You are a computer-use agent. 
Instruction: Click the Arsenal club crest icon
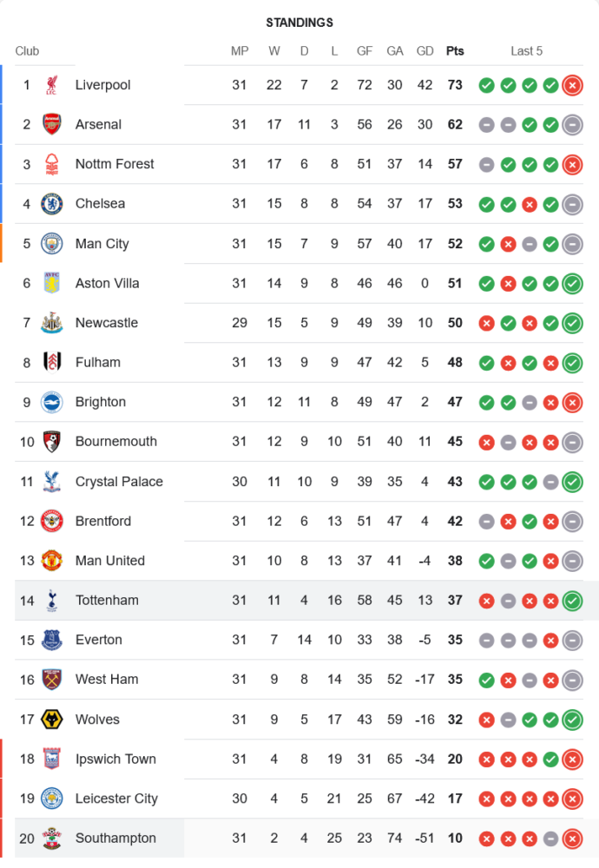click(51, 125)
